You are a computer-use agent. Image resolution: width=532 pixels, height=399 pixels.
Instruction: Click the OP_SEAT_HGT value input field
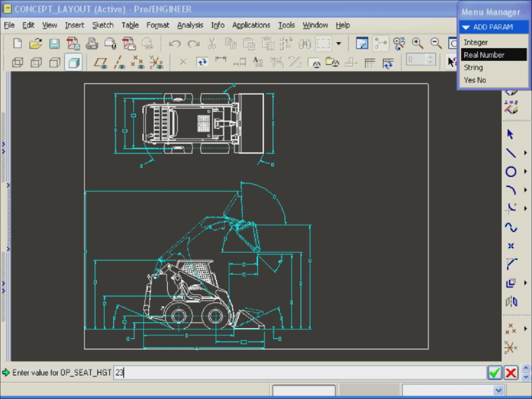pos(300,373)
